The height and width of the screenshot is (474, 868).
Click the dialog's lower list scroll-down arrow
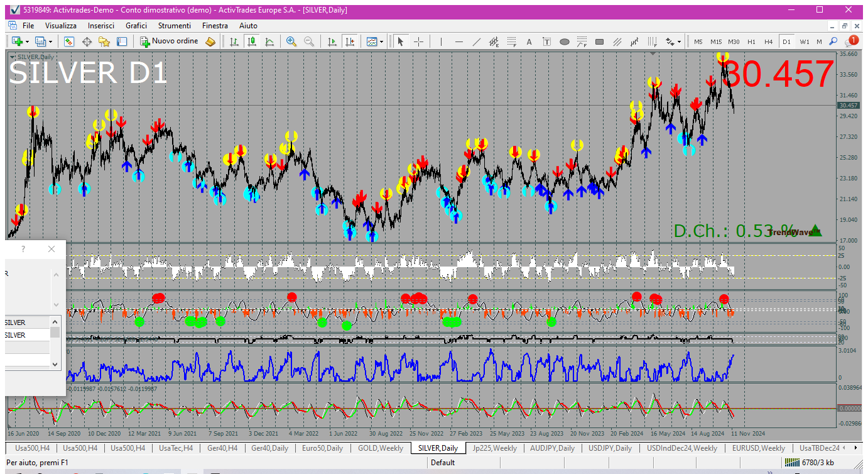point(55,364)
